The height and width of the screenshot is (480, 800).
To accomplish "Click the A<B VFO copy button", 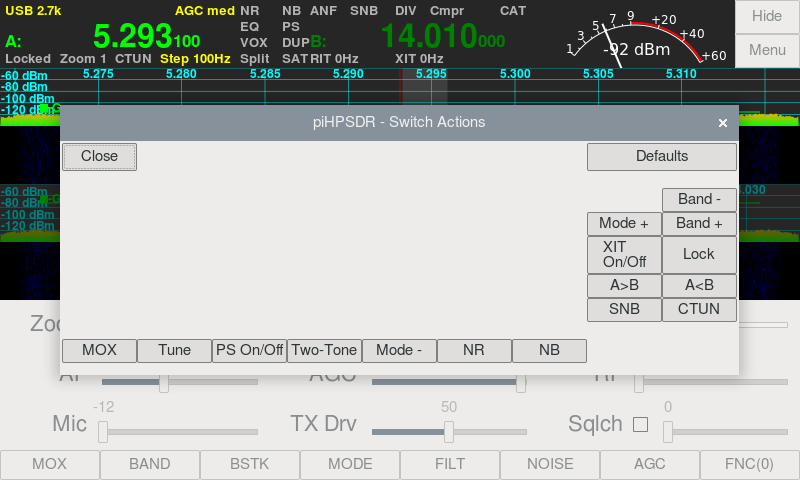I will pos(699,285).
